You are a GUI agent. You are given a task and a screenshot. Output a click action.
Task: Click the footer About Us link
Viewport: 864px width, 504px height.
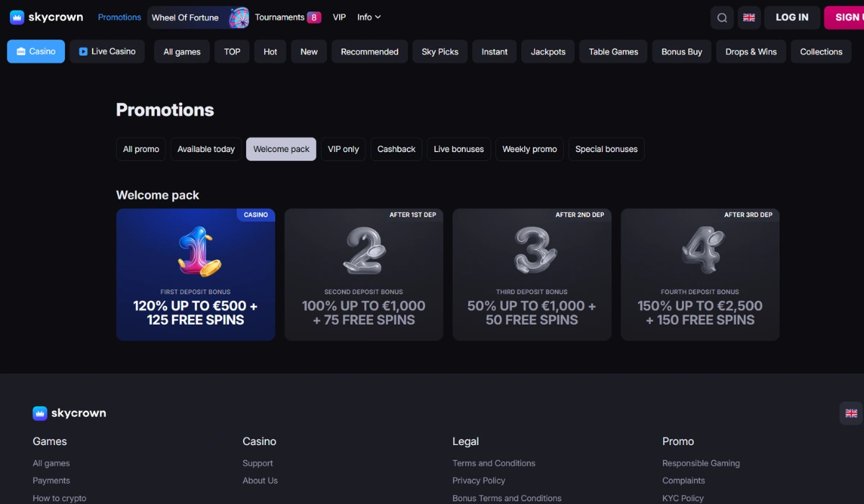pos(260,480)
